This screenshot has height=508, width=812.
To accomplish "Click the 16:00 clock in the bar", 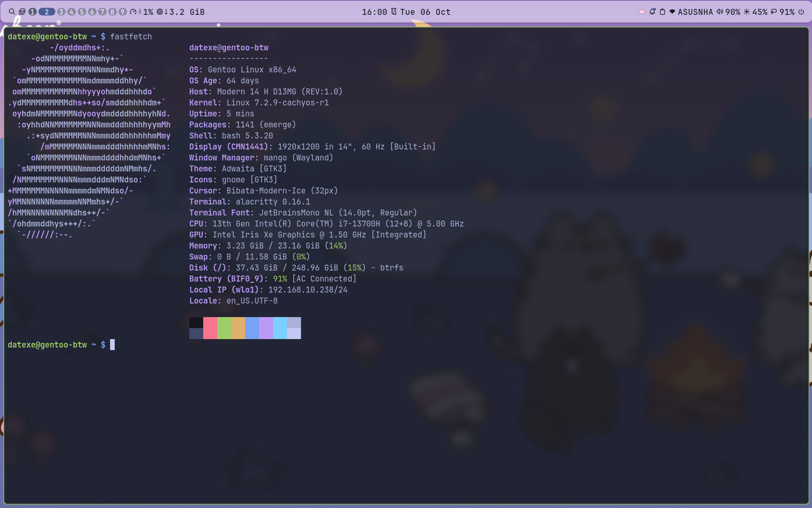I will coord(374,12).
